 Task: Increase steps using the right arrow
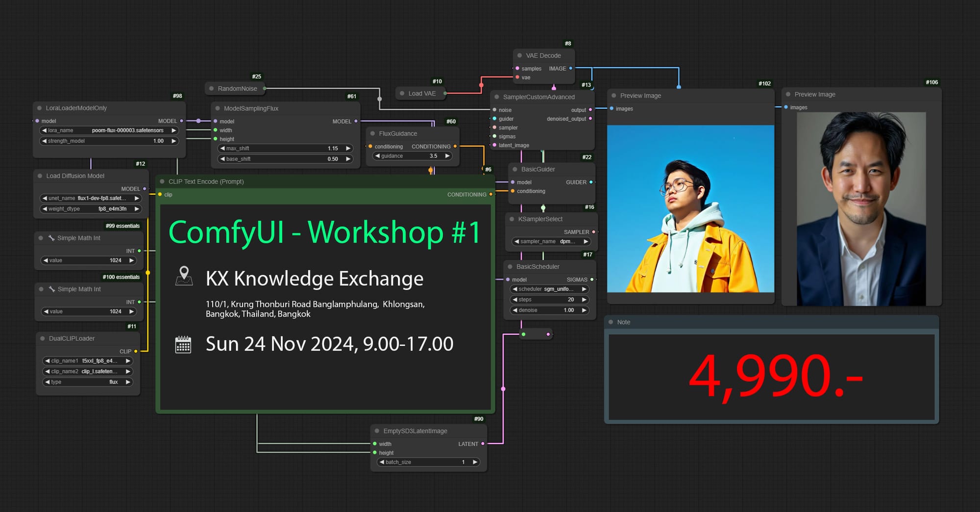pyautogui.click(x=584, y=300)
